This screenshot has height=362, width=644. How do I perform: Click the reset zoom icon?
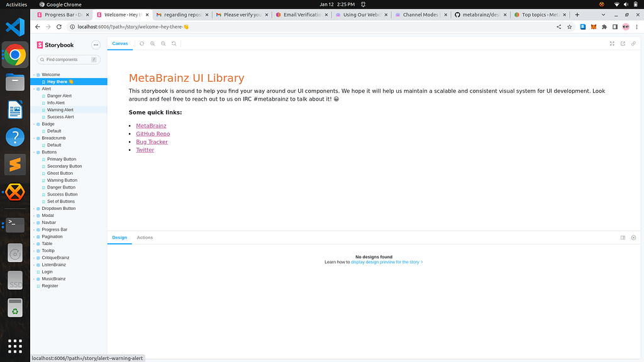coord(174,43)
